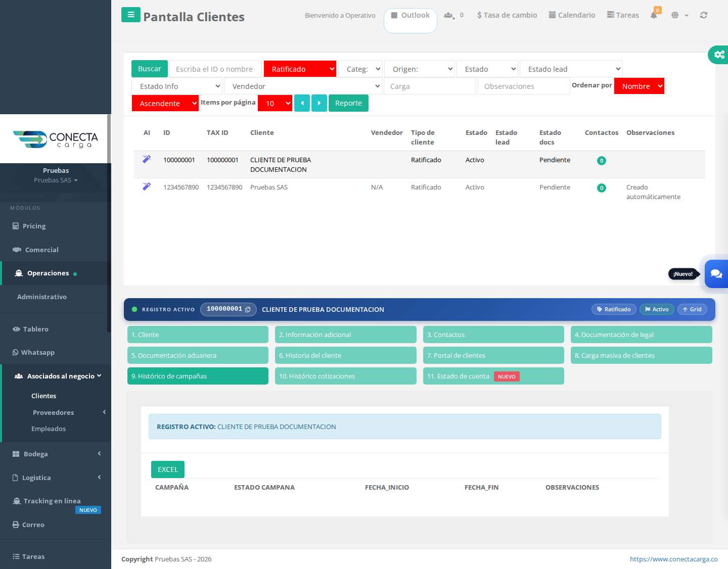The image size is (728, 569).
Task: Switch to tab 1. Cliente
Action: tap(198, 335)
